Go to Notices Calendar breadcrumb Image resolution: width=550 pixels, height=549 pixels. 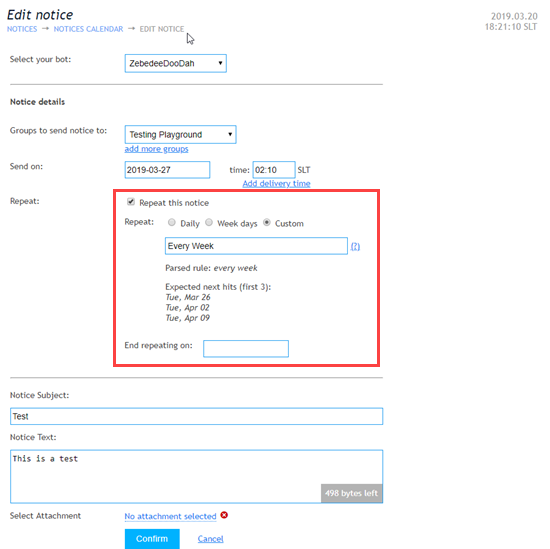pyautogui.click(x=88, y=29)
